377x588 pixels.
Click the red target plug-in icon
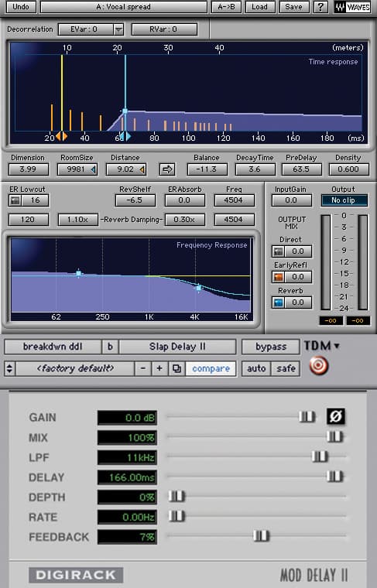319,366
